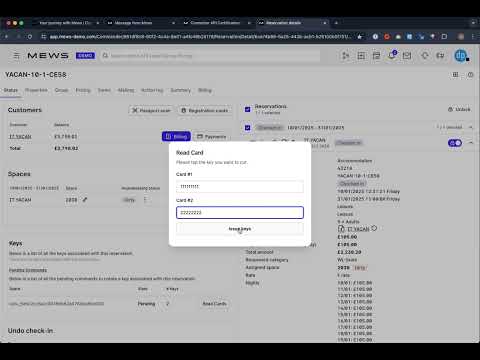The image size is (480, 360).
Task: Click the Payments button
Action: coord(211,137)
